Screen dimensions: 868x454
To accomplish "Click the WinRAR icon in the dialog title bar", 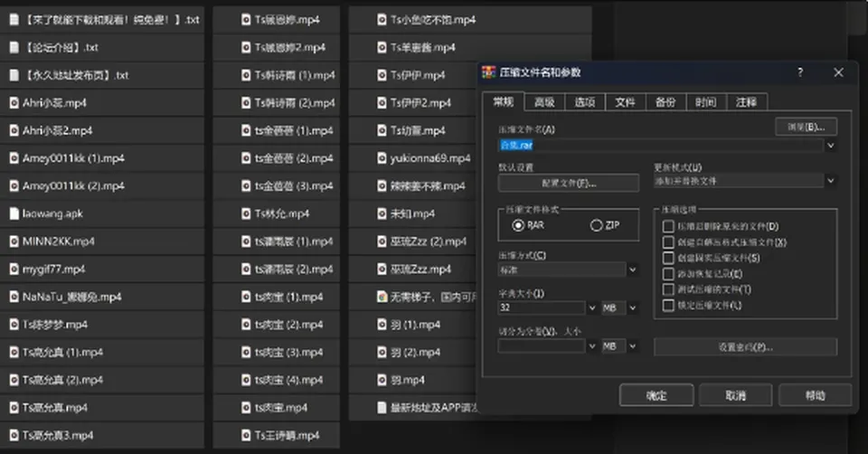I will click(488, 72).
